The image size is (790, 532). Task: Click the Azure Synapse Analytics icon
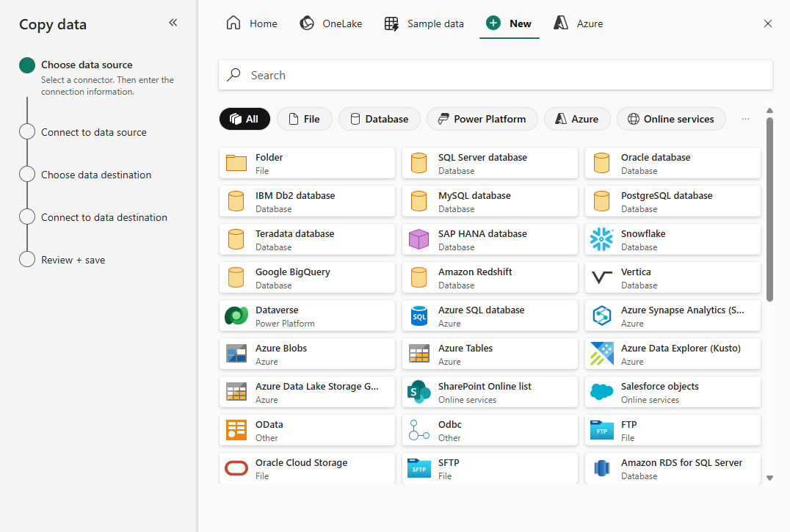click(x=601, y=316)
